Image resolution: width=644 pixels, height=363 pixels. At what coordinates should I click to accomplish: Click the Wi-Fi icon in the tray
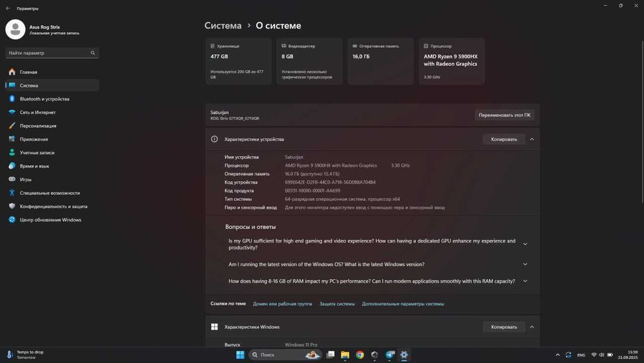(594, 355)
